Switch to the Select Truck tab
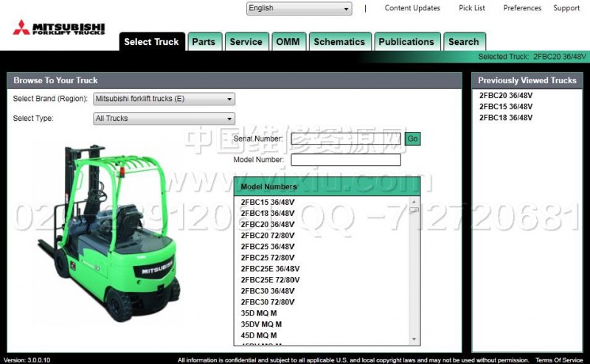The height and width of the screenshot is (364, 590). [152, 42]
